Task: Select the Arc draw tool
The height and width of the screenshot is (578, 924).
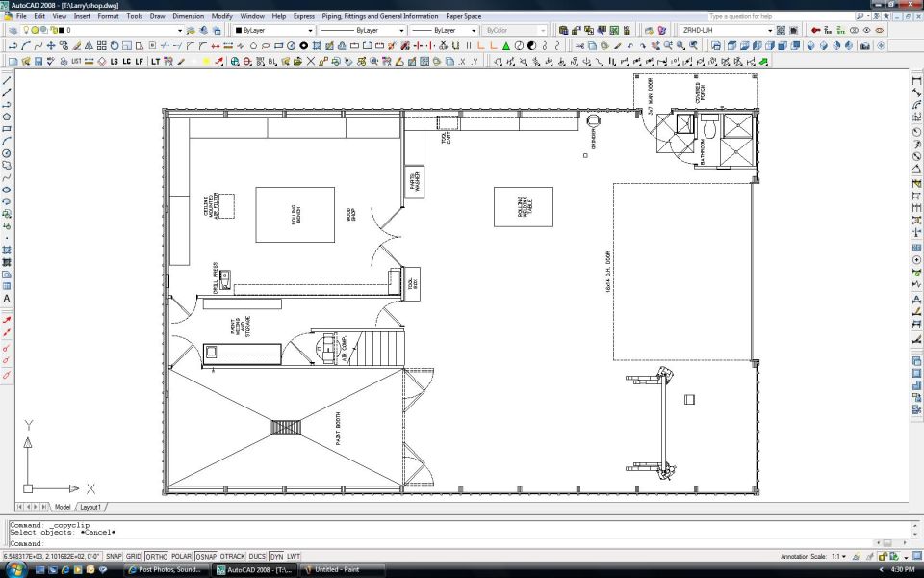Action: [7, 141]
